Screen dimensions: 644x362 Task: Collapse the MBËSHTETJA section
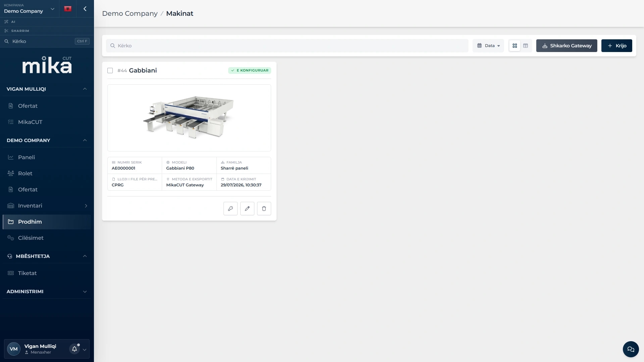point(85,256)
